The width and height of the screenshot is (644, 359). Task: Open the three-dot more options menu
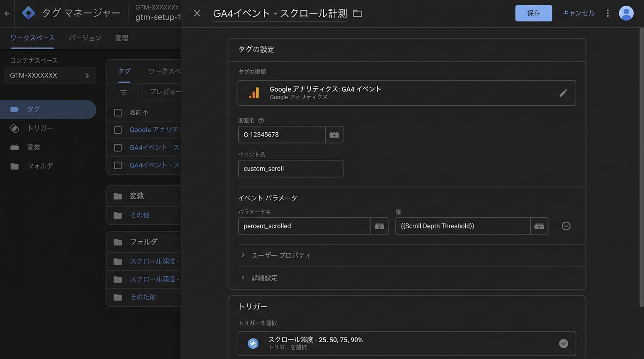coord(607,13)
